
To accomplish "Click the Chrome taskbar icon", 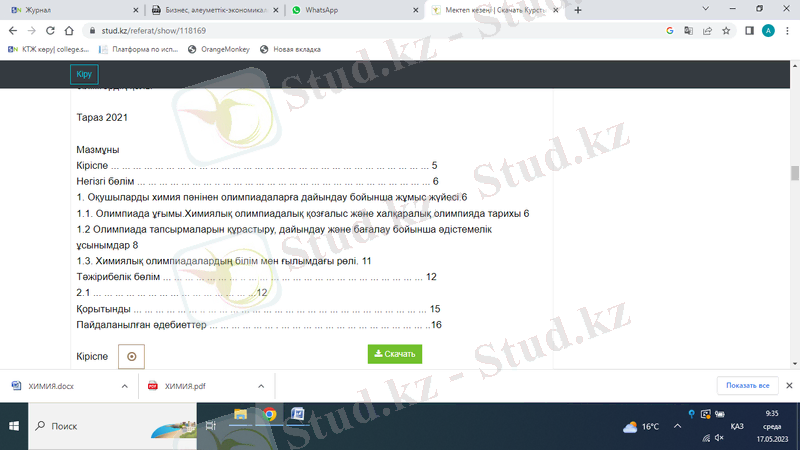I will [269, 414].
